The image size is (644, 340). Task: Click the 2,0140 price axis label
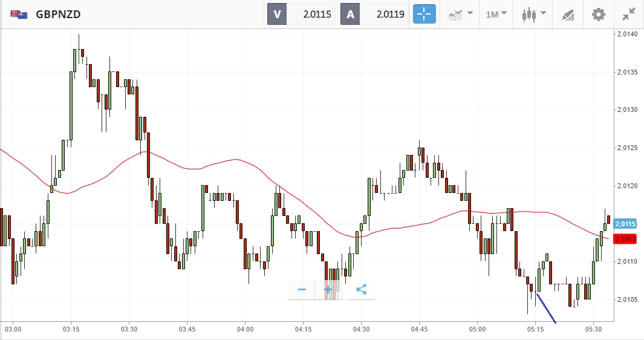coord(625,34)
